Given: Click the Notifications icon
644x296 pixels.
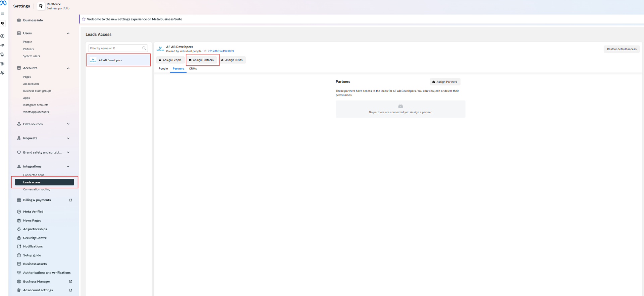Looking at the screenshot, I should [x=19, y=246].
